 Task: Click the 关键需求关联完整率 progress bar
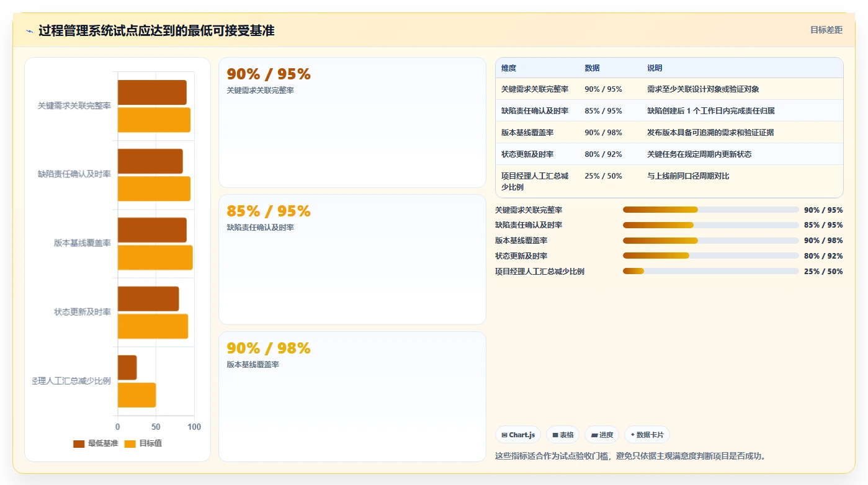click(710, 210)
